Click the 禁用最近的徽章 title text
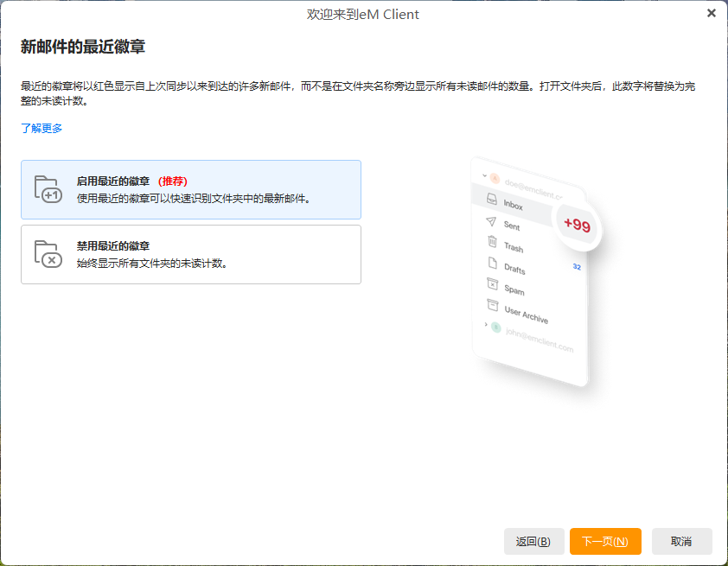 112,246
